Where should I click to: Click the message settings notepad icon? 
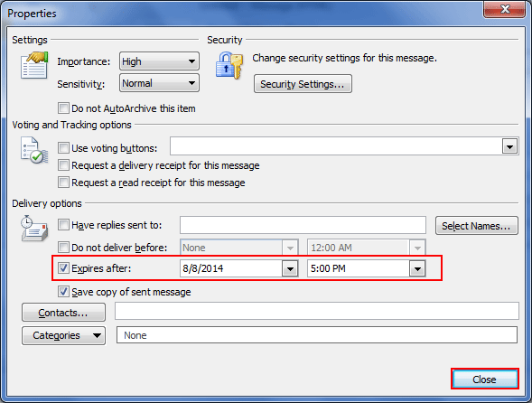(x=34, y=65)
